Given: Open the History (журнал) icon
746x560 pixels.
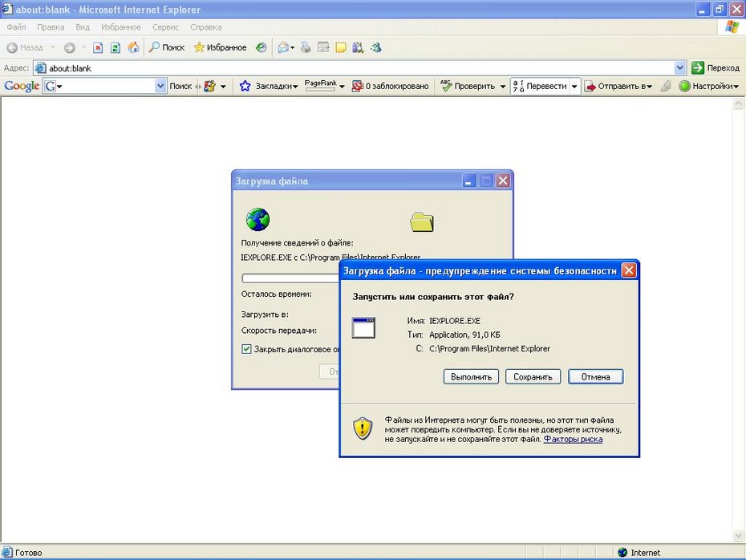Looking at the screenshot, I should (x=262, y=47).
